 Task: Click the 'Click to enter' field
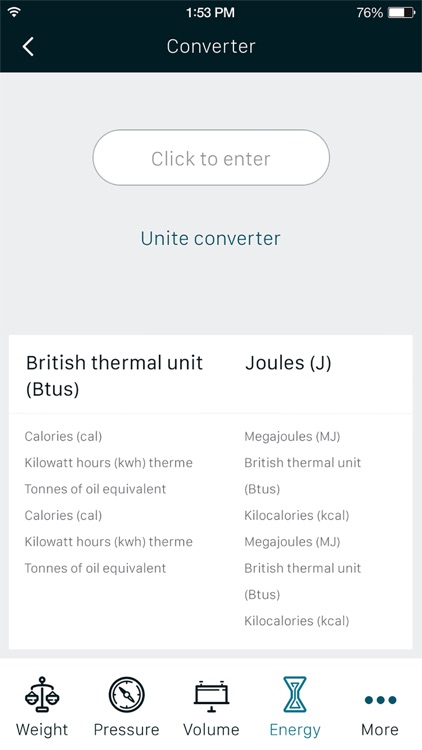click(x=211, y=157)
